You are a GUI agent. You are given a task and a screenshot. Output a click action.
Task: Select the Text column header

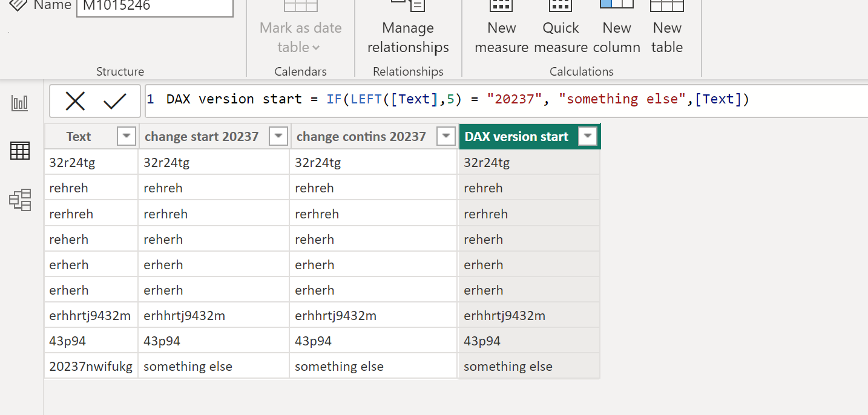(79, 137)
